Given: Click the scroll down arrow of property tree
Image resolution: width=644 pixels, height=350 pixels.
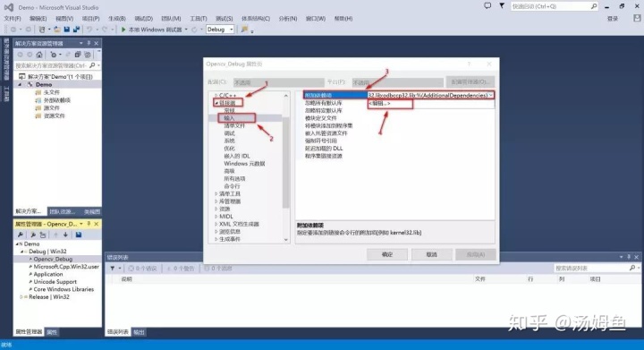Looking at the screenshot, I should [x=286, y=240].
